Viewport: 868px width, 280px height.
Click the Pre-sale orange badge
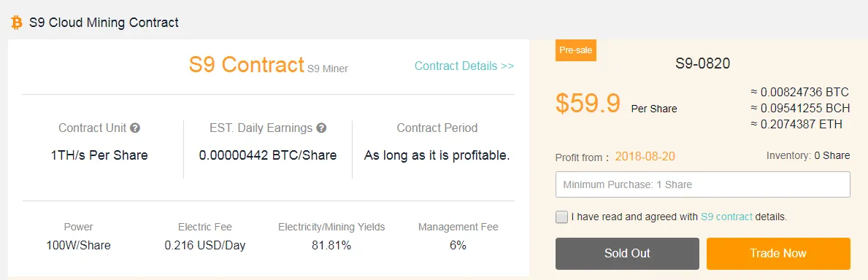click(576, 50)
